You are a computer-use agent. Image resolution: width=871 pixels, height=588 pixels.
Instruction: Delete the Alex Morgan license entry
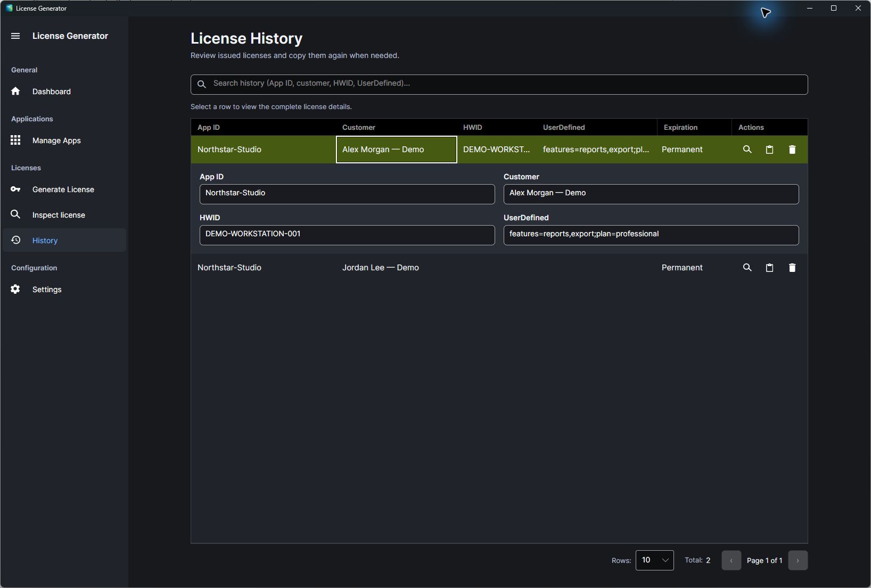tap(792, 150)
